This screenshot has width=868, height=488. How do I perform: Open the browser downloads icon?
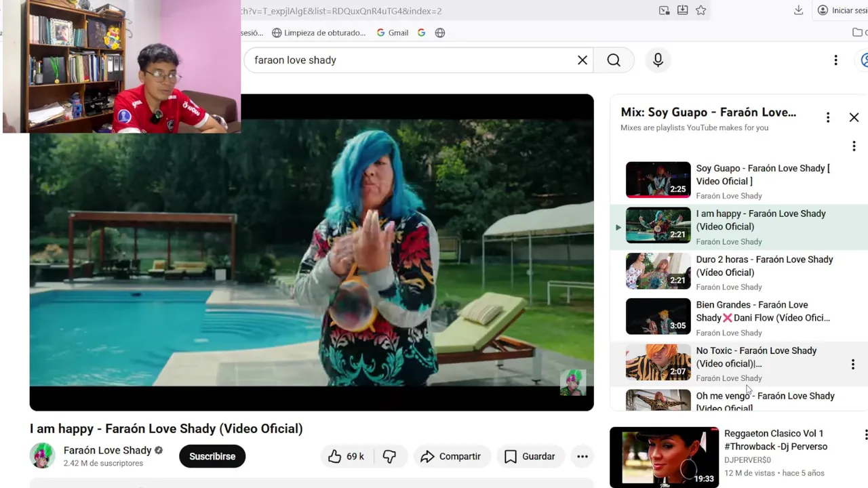(798, 10)
